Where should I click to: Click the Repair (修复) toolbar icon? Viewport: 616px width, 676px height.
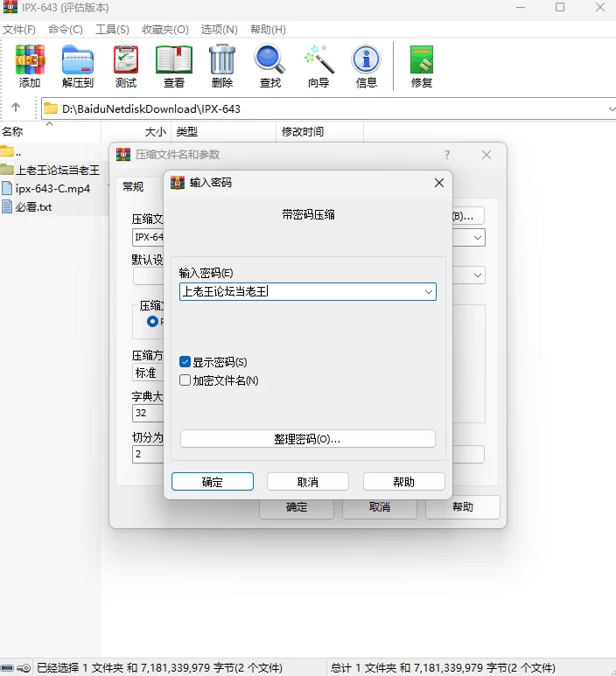tap(422, 66)
